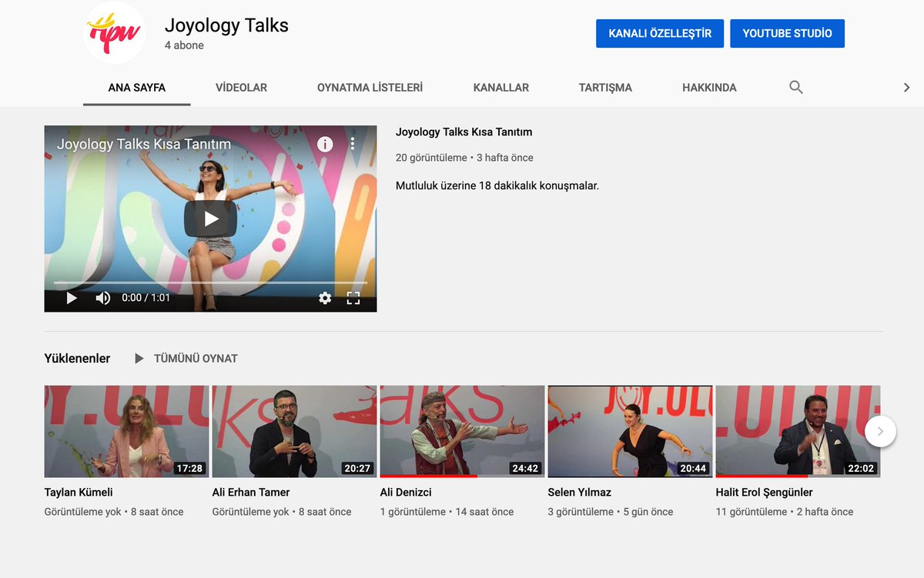Open the OYNATMA LİSTELERİ tab
The width and height of the screenshot is (924, 578).
370,88
